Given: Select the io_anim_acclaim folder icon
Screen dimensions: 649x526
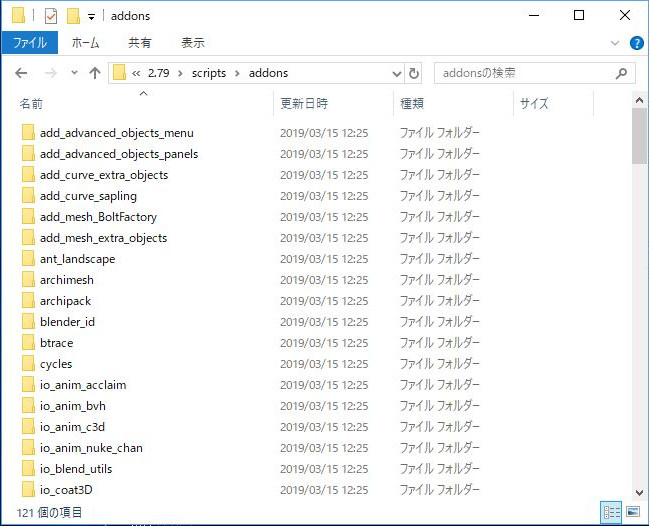Looking at the screenshot, I should (28, 385).
